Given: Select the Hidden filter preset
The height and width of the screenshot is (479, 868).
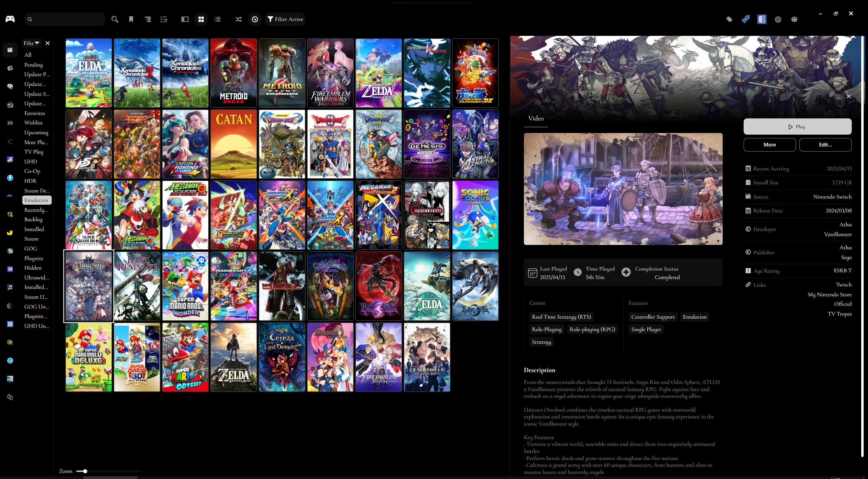Looking at the screenshot, I should click(x=33, y=268).
